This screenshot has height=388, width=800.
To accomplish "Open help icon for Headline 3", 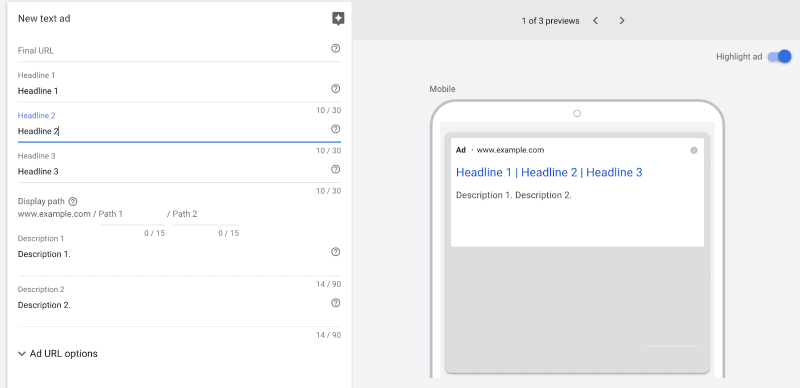I will click(335, 169).
